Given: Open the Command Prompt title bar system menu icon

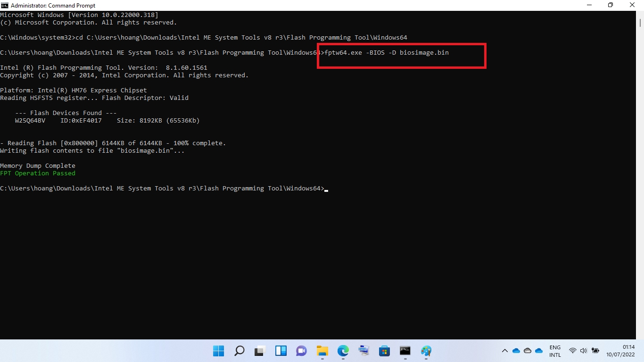Looking at the screenshot, I should [x=5, y=5].
